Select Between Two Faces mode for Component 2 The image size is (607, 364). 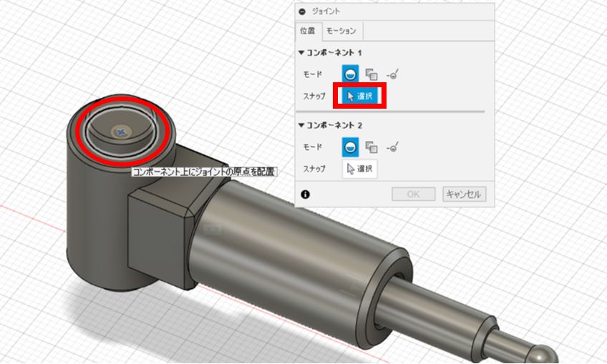(372, 147)
